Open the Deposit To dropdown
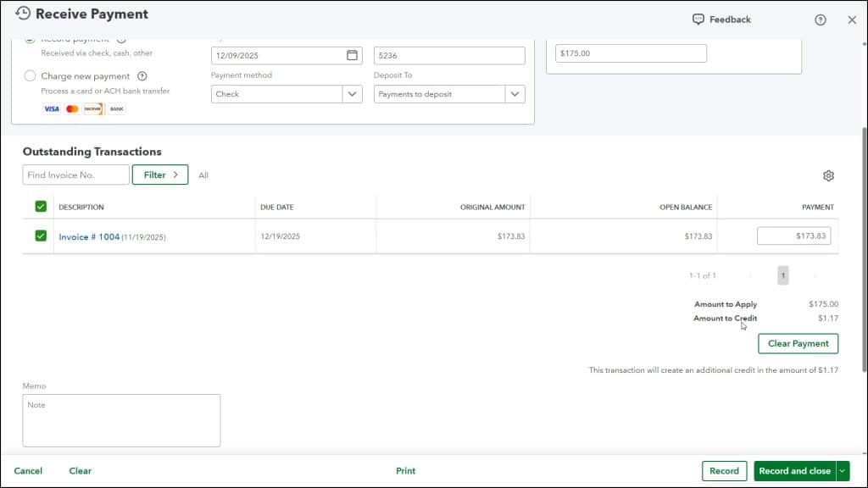The height and width of the screenshot is (488, 868). [448, 94]
